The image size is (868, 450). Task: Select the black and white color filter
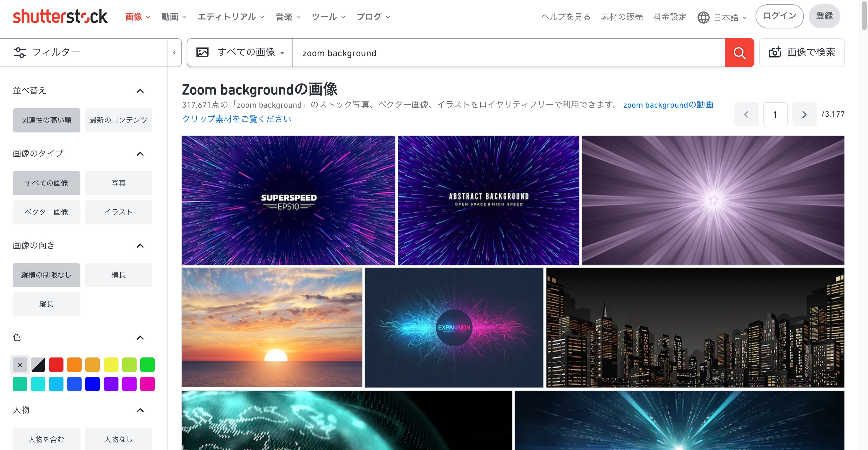pyautogui.click(x=38, y=365)
